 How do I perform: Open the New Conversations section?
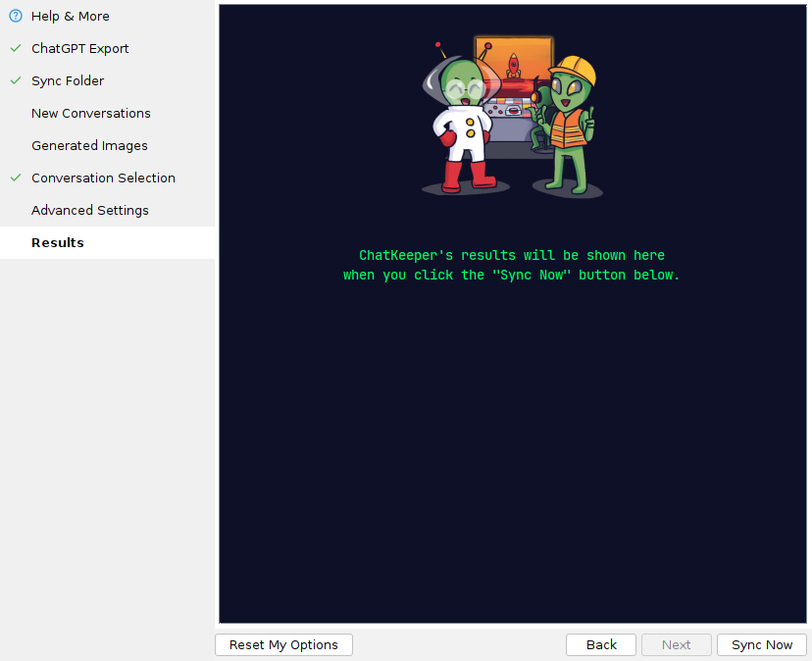(91, 113)
